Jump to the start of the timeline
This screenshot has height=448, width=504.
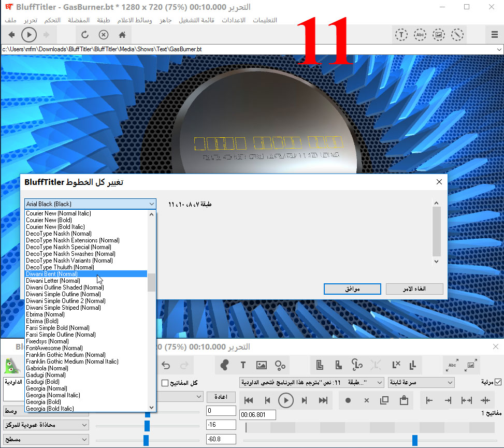pyautogui.click(x=249, y=400)
